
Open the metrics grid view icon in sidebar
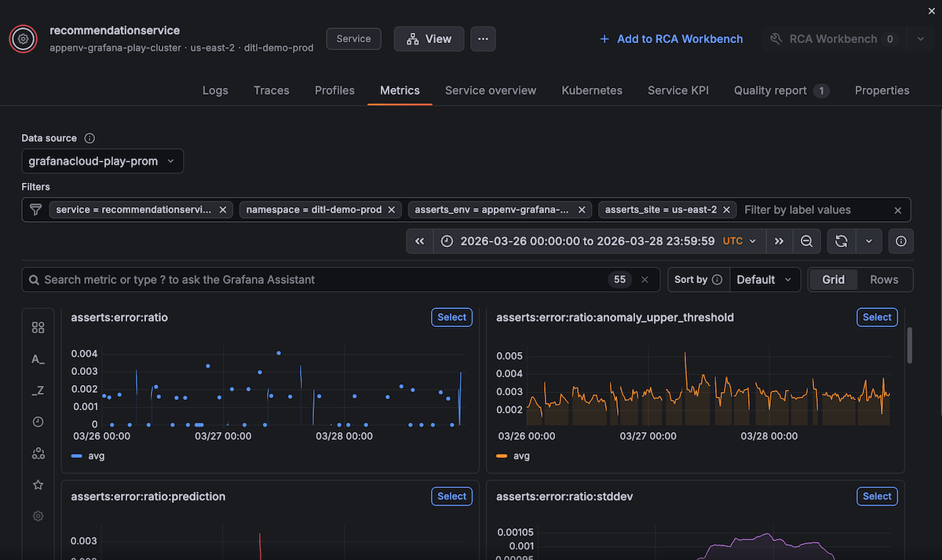38,327
